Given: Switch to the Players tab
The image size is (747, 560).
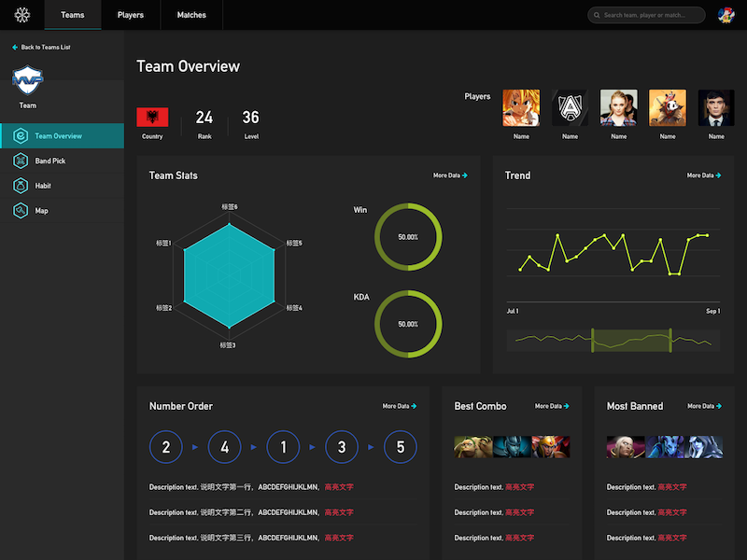Looking at the screenshot, I should click(x=130, y=15).
